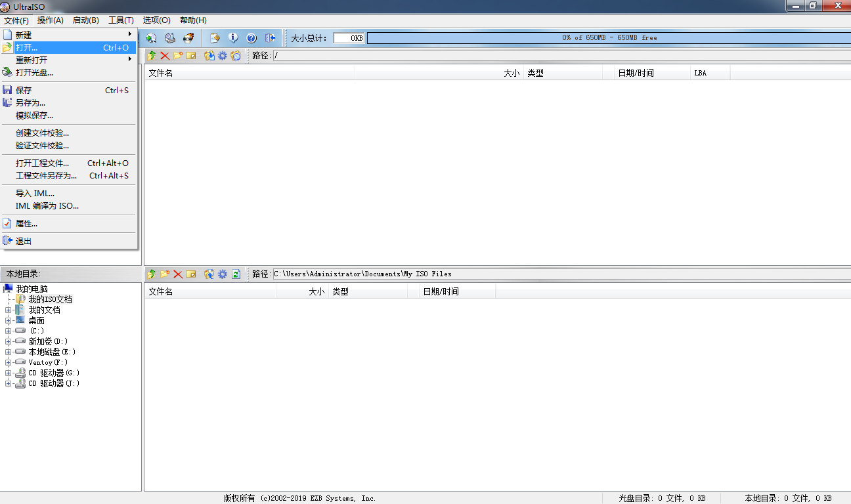The image size is (851, 504).
Task: Open help via the question mark icon
Action: [x=251, y=38]
